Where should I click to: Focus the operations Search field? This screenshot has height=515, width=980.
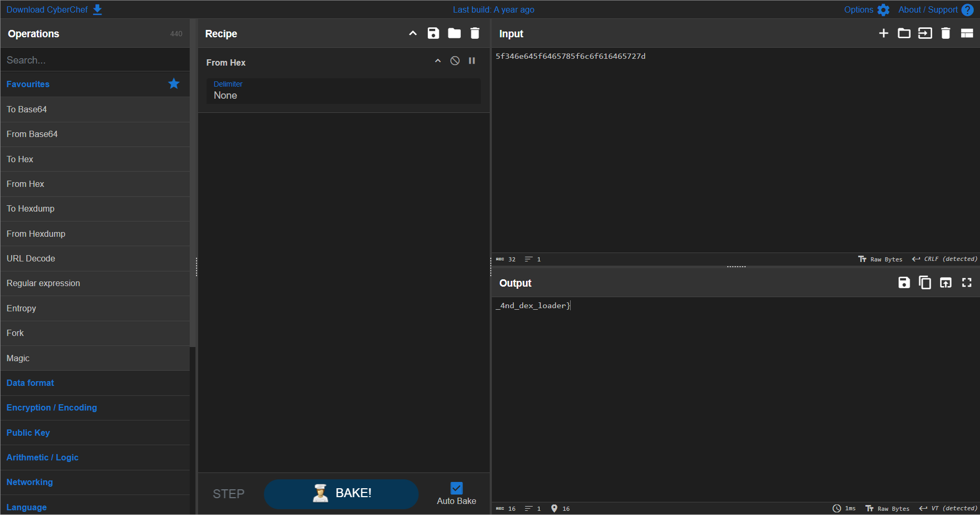pyautogui.click(x=95, y=60)
